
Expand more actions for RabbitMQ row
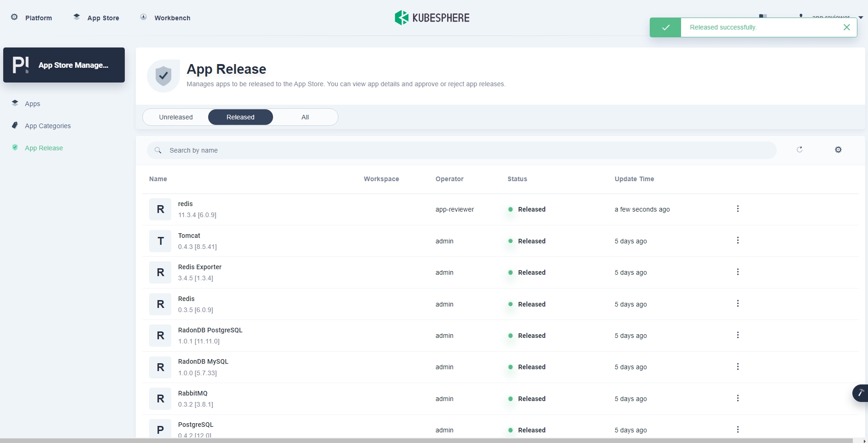tap(738, 398)
